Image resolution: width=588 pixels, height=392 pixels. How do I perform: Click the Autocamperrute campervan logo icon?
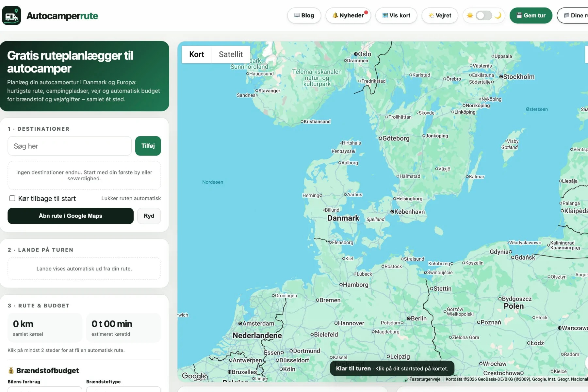click(11, 15)
